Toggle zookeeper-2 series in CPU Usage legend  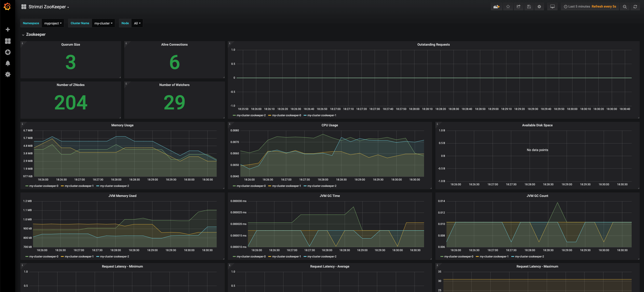tap(322, 186)
